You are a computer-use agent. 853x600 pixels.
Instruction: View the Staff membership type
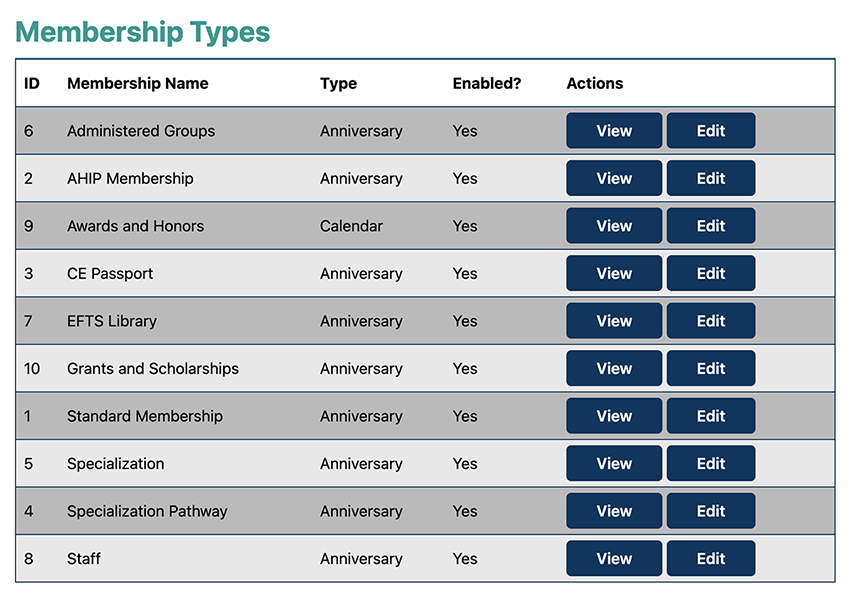613,559
